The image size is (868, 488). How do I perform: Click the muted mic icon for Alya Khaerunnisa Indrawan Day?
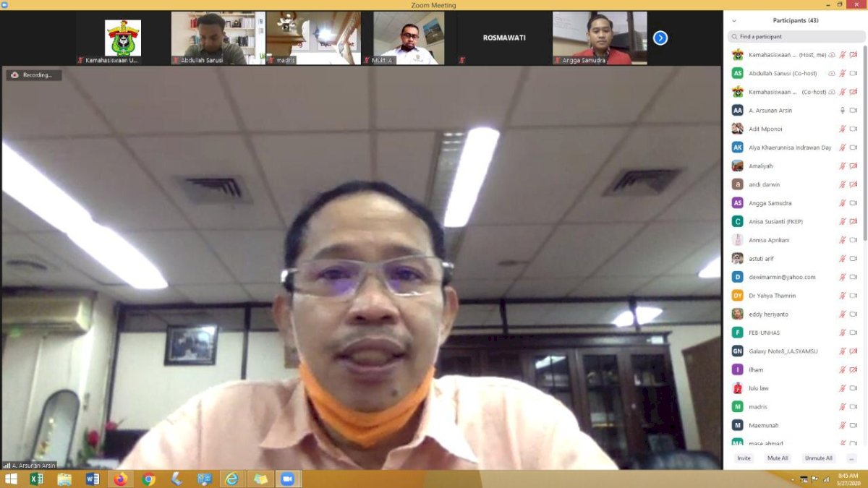[843, 147]
